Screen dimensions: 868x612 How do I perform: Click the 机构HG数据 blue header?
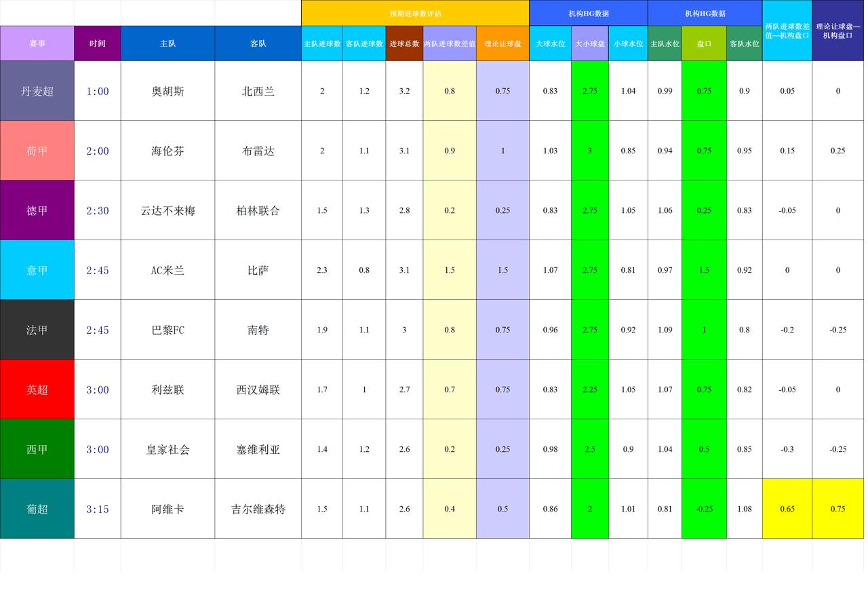[x=587, y=12]
